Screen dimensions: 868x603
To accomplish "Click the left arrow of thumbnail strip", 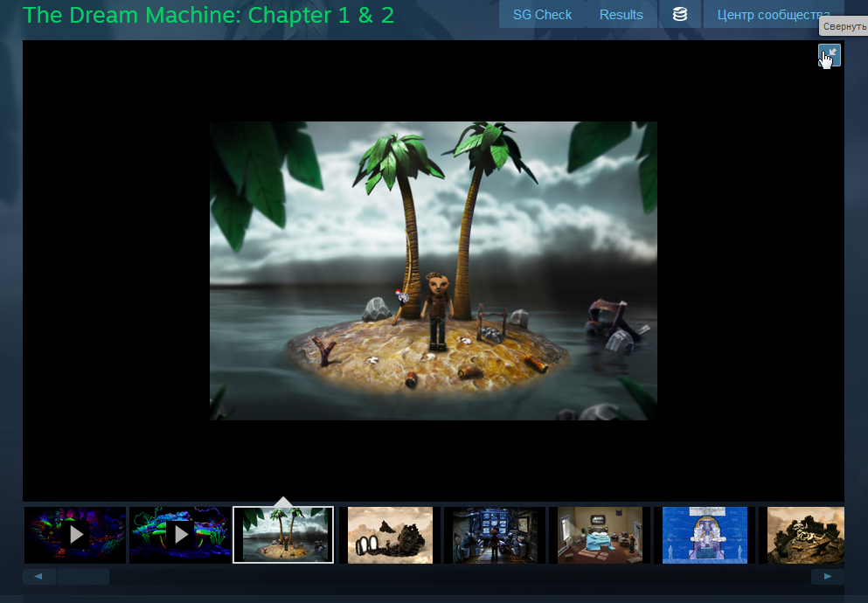I will coord(38,577).
